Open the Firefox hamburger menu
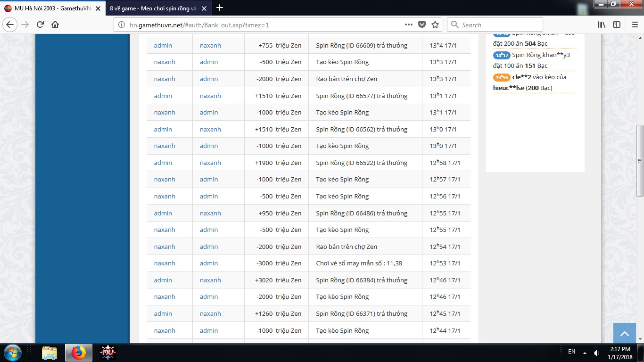This screenshot has width=644, height=362. [x=635, y=25]
